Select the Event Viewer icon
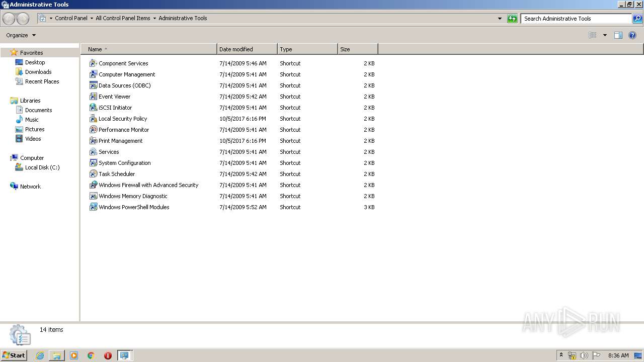644x362 pixels. pos(93,97)
